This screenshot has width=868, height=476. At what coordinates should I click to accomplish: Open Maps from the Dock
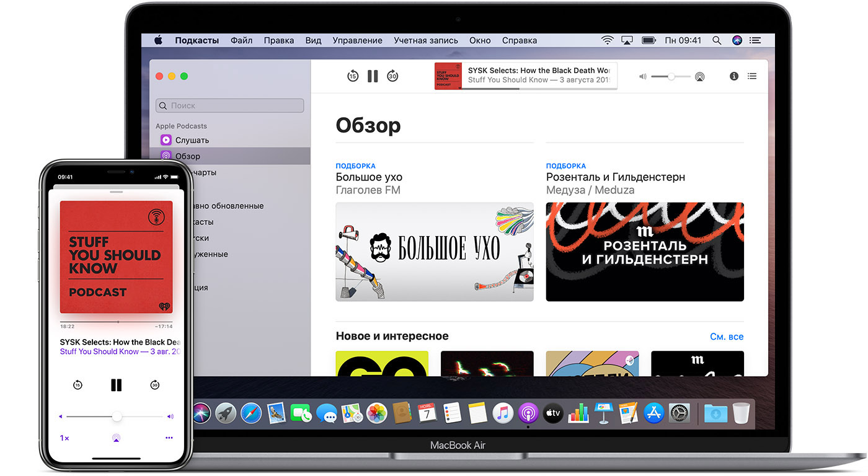(x=352, y=412)
